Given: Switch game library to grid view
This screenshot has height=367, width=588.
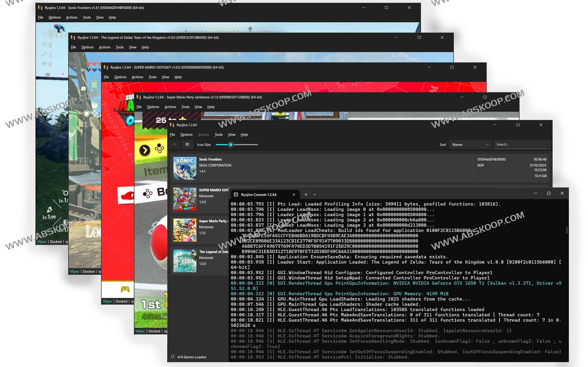Looking at the screenshot, I should (187, 145).
